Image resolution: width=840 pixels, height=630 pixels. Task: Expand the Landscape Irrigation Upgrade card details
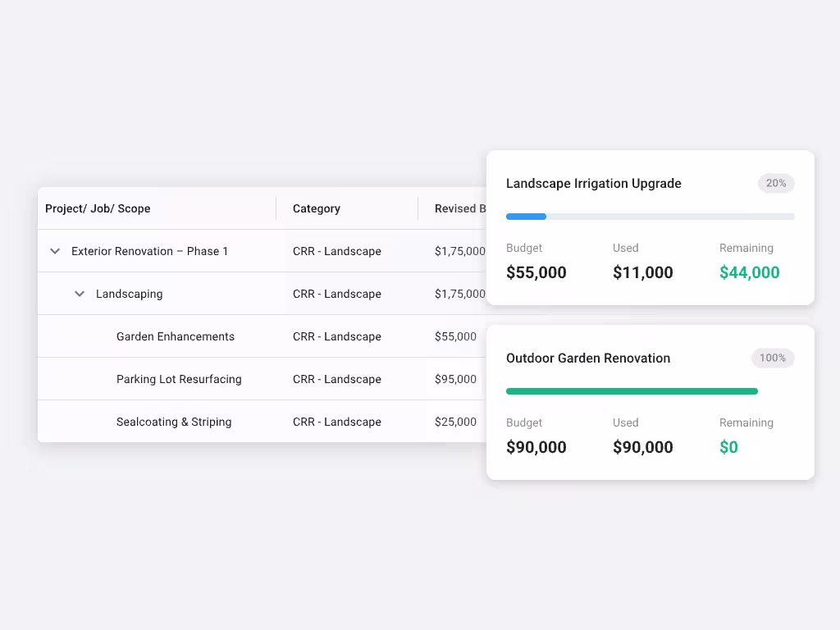(593, 183)
